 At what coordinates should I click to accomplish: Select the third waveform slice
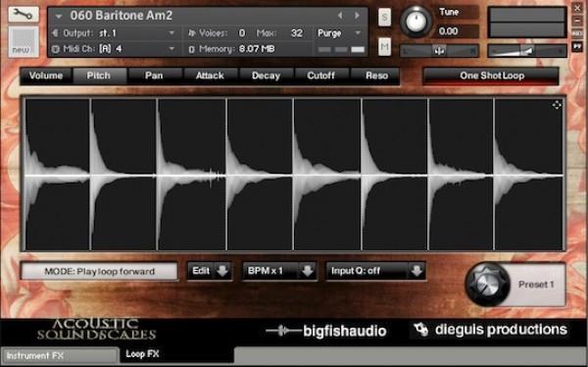tap(192, 175)
